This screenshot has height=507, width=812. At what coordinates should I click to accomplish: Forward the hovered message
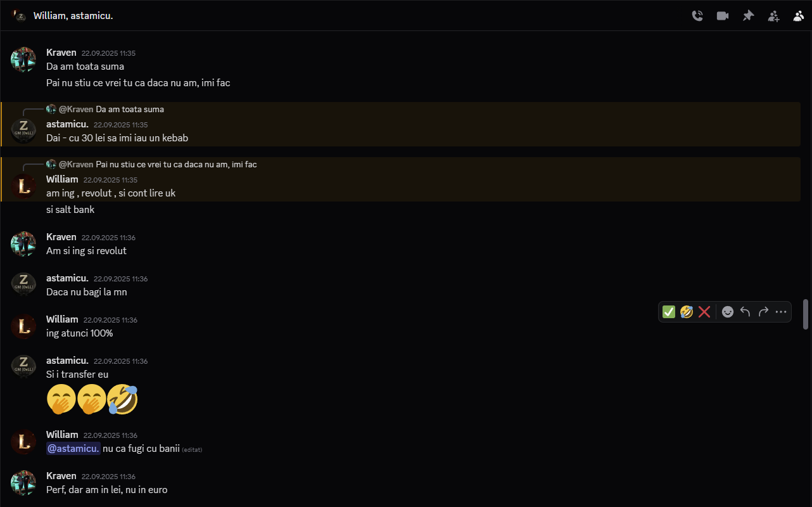tap(763, 311)
